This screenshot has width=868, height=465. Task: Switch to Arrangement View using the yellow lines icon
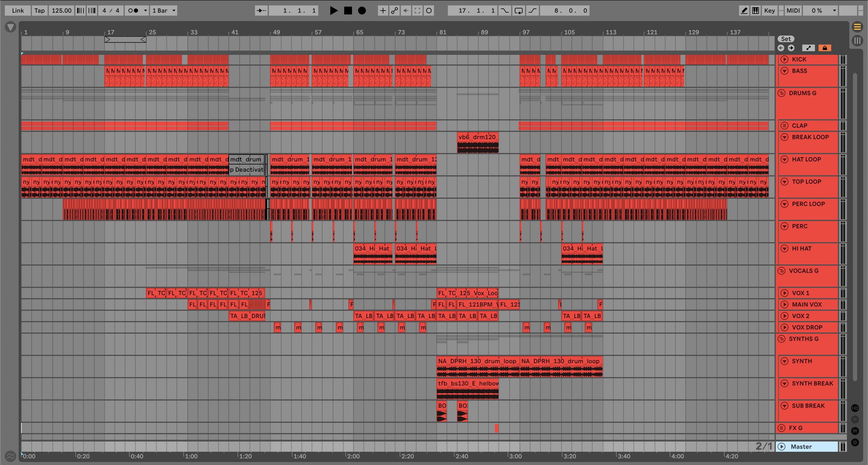tap(857, 27)
